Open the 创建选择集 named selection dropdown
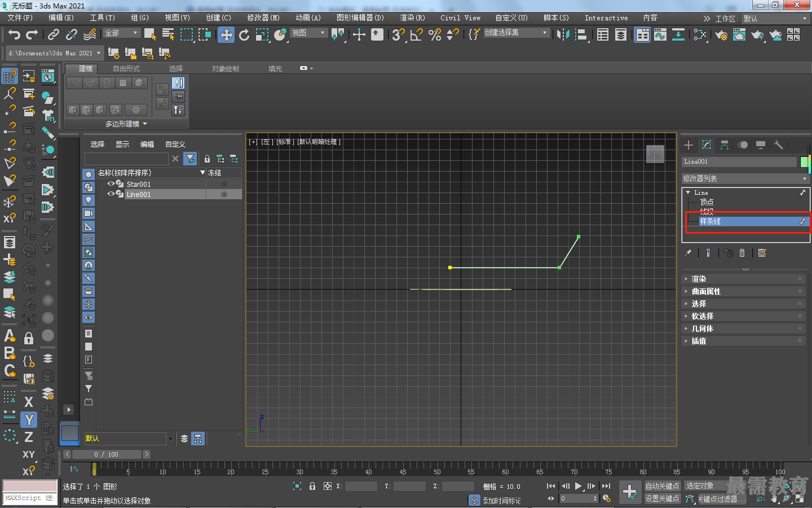The width and height of the screenshot is (812, 508). (x=517, y=33)
